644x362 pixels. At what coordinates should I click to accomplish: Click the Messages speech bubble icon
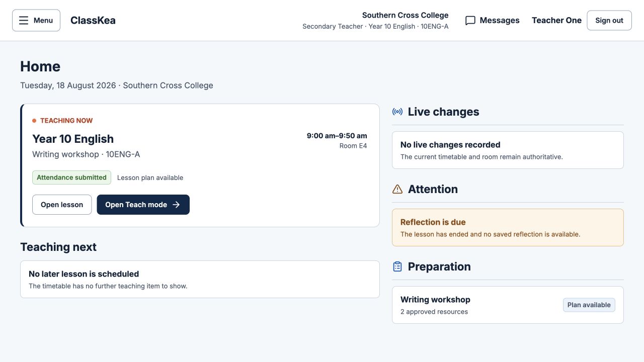coord(470,21)
